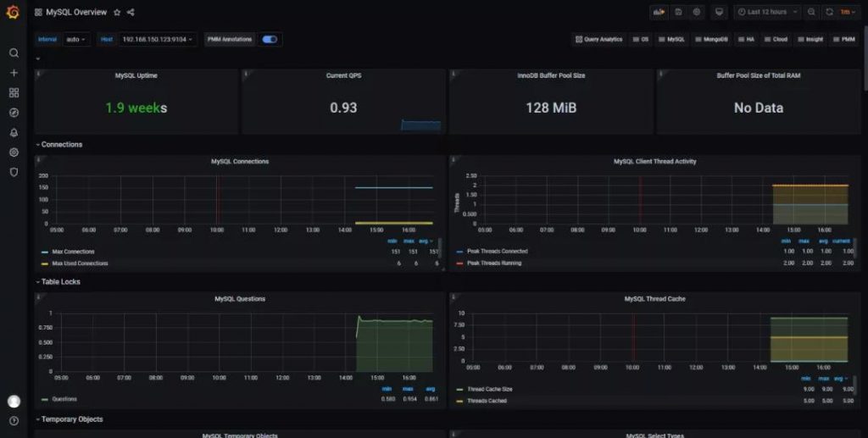Click the info icon on Current QPS panel

pyautogui.click(x=246, y=74)
